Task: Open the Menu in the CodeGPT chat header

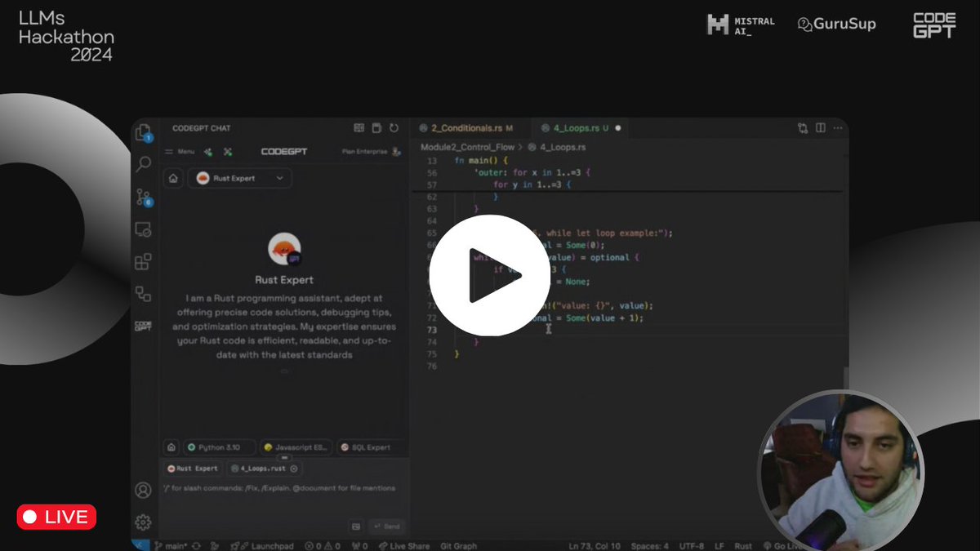Action: (181, 151)
